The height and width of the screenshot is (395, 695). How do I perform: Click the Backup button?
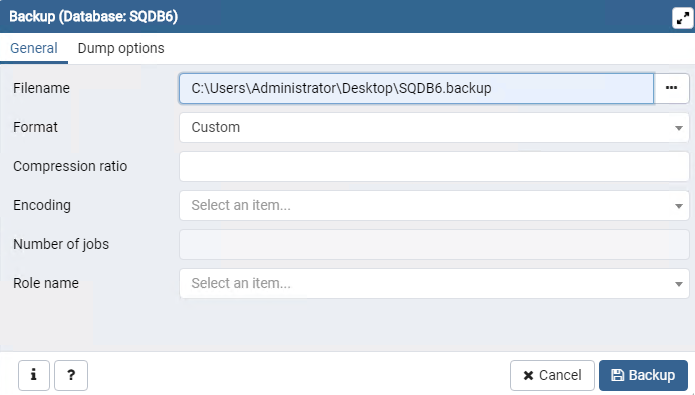pos(643,375)
